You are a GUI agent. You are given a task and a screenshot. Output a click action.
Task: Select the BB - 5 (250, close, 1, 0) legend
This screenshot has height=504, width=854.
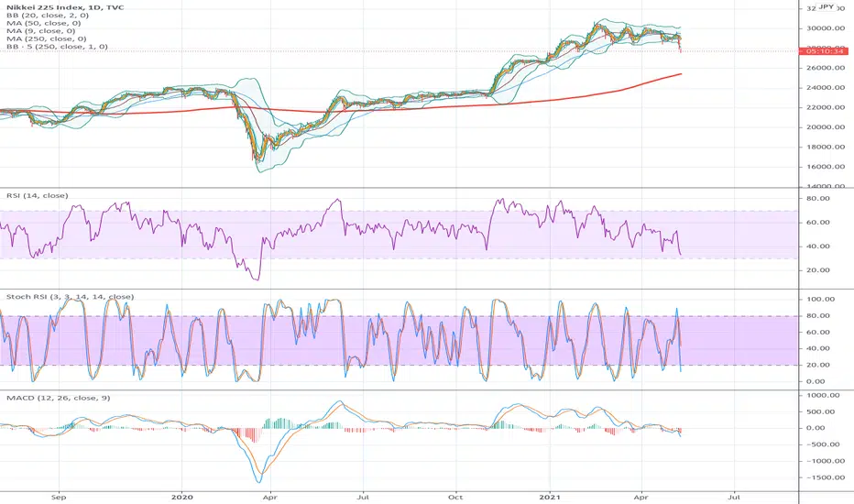click(x=57, y=47)
